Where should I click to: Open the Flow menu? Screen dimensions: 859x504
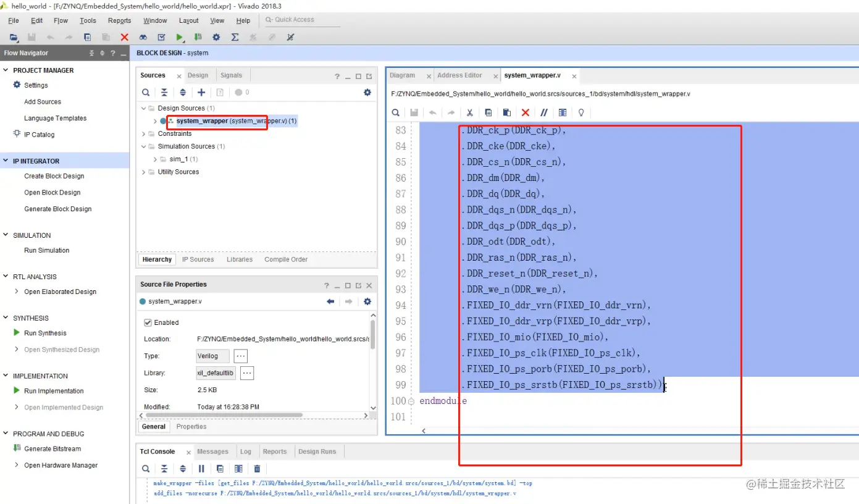point(61,20)
